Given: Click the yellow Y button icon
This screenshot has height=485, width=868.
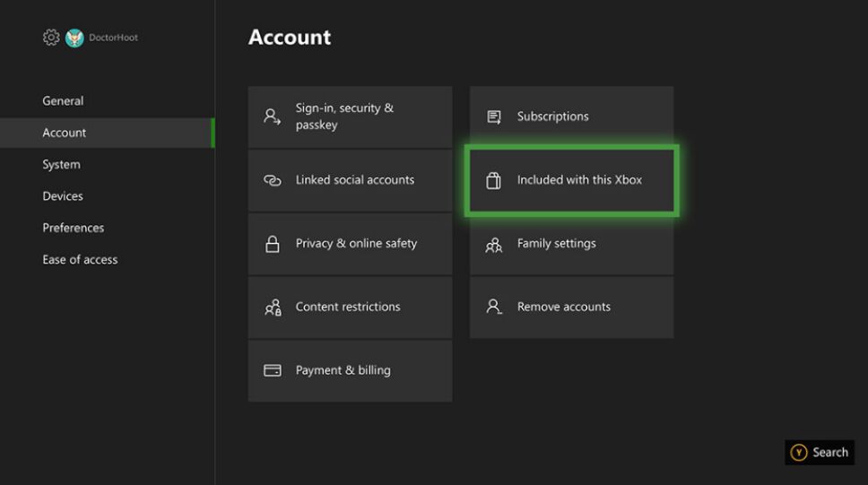Looking at the screenshot, I should tap(798, 453).
